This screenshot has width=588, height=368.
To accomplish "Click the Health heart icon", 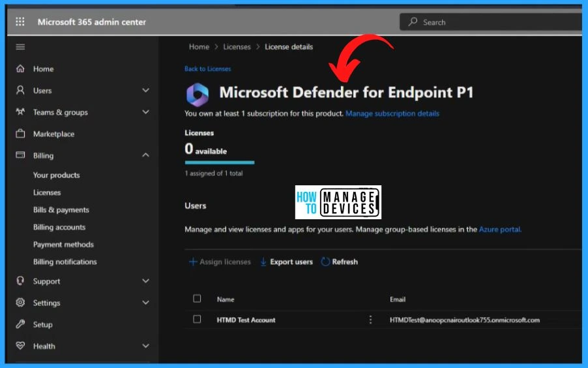I will (20, 345).
